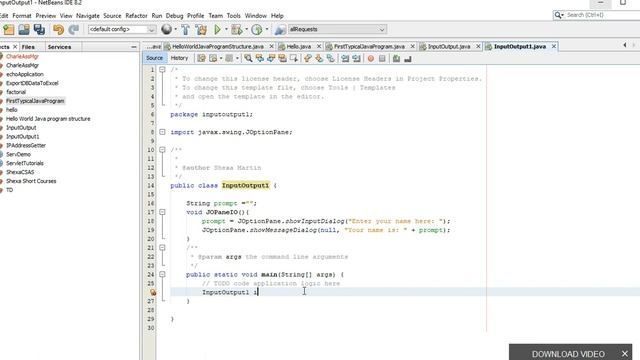Open the Source menu
640x360 pixels.
pyautogui.click(x=112, y=16)
